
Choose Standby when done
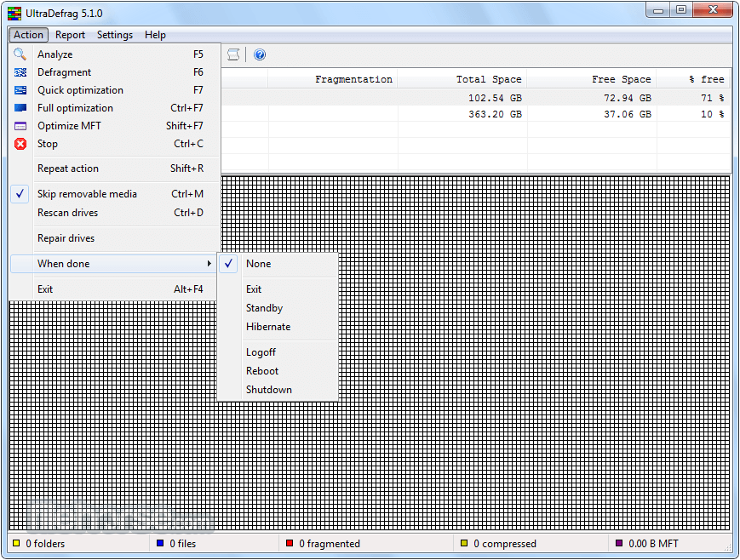(278, 308)
